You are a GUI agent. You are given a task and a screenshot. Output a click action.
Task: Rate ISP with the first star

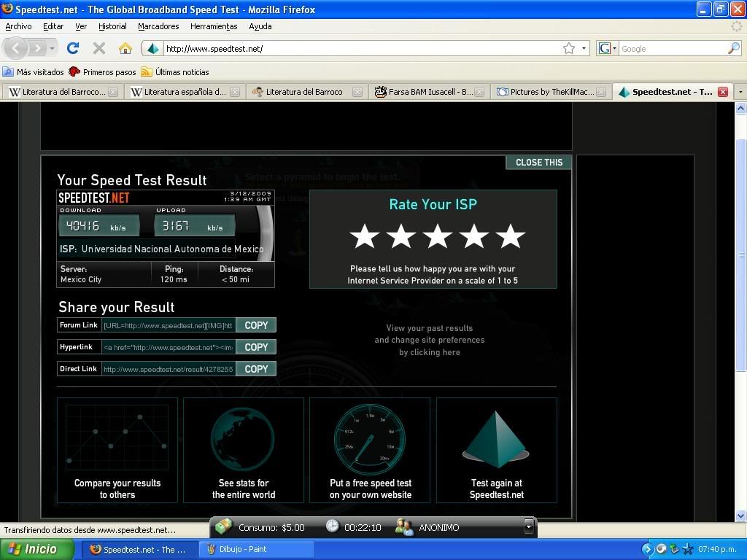click(365, 236)
